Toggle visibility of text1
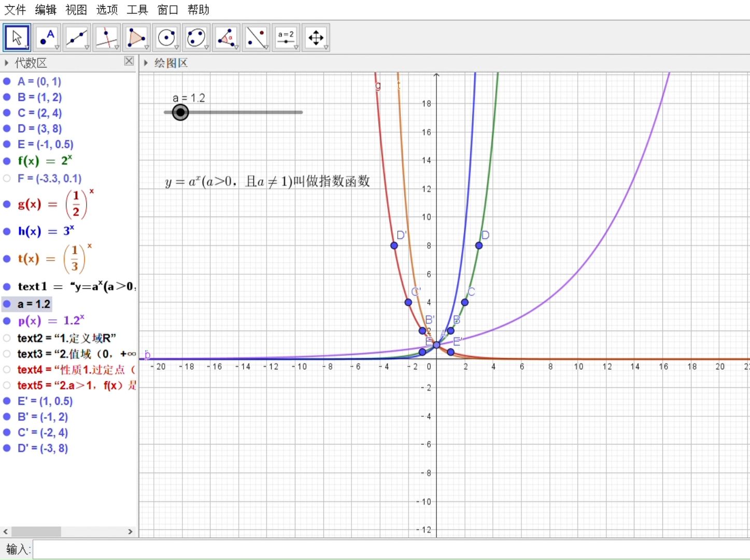Image resolution: width=750 pixels, height=560 pixels. point(7,287)
